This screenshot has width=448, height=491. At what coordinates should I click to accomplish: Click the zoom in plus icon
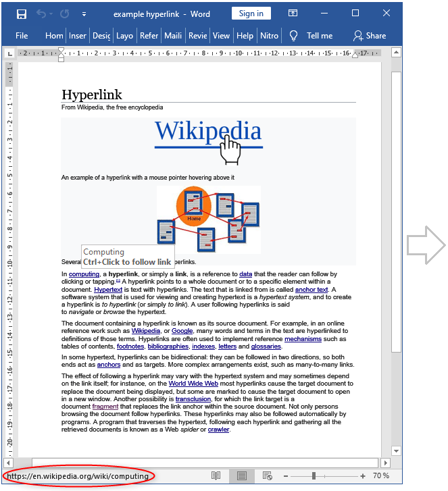click(363, 476)
